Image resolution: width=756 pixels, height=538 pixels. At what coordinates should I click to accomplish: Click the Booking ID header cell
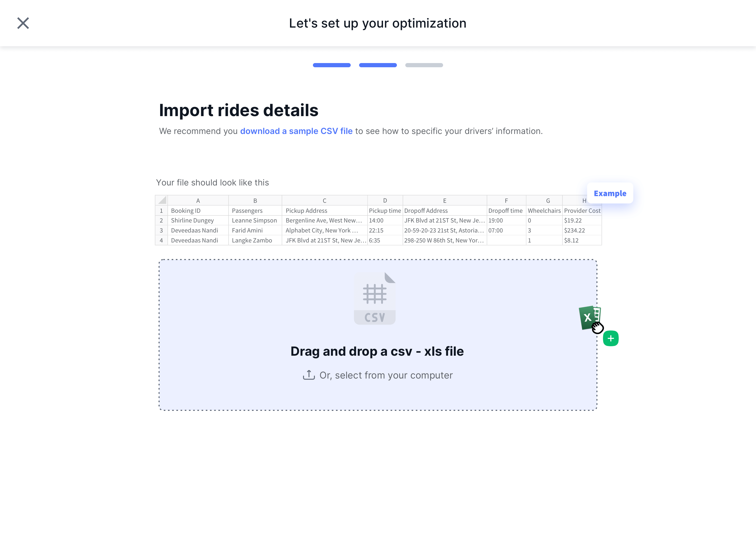[186, 211]
